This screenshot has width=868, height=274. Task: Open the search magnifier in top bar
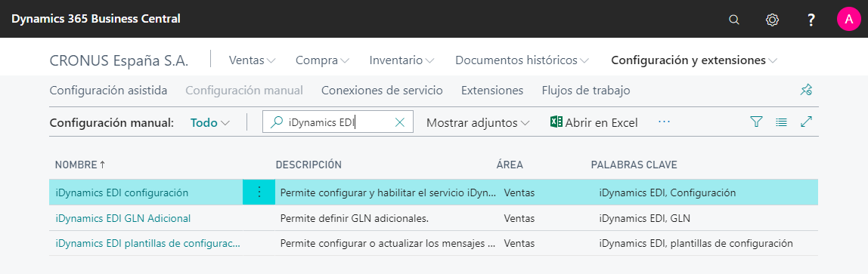(733, 20)
